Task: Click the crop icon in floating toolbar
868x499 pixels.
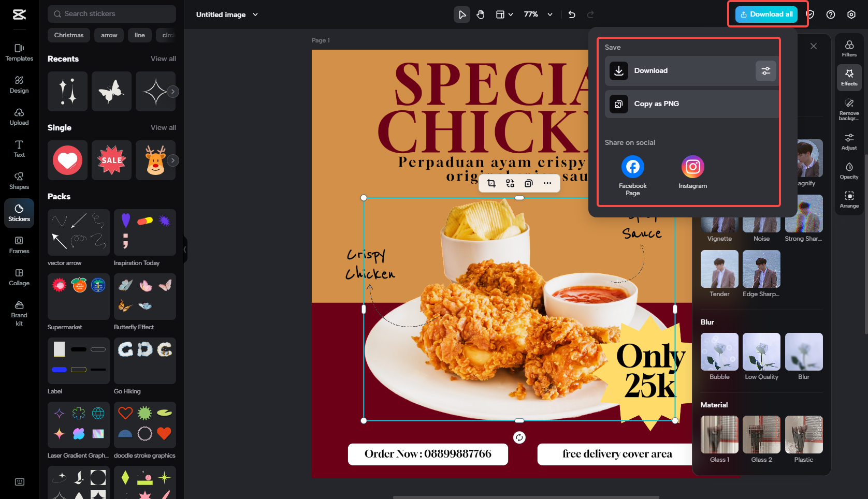Action: [x=491, y=183]
